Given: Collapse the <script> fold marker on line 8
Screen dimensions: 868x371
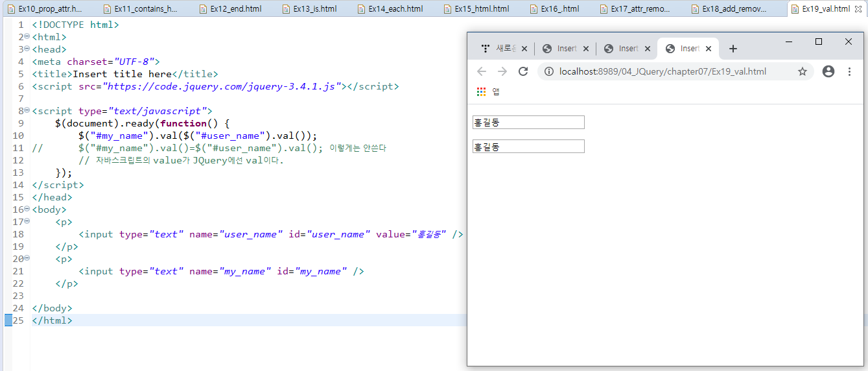Looking at the screenshot, I should (x=27, y=110).
